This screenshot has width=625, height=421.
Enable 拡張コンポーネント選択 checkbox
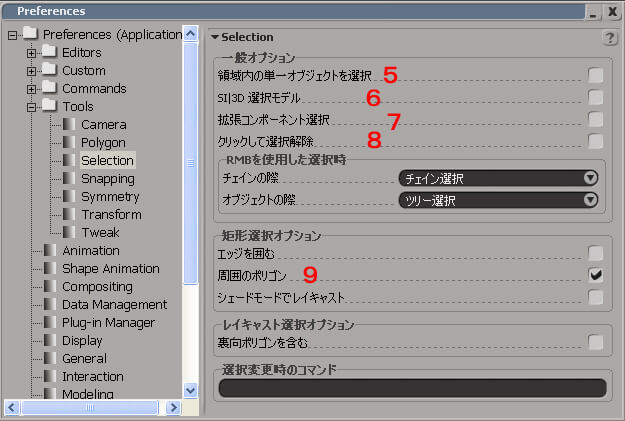pyautogui.click(x=596, y=119)
